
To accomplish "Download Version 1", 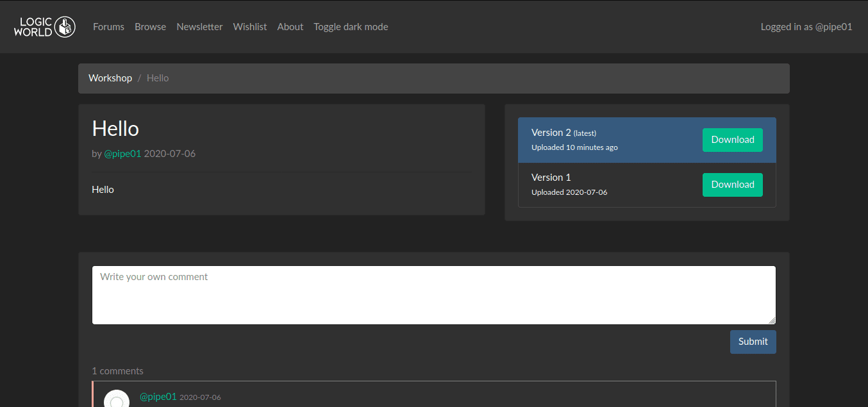I will pos(733,185).
